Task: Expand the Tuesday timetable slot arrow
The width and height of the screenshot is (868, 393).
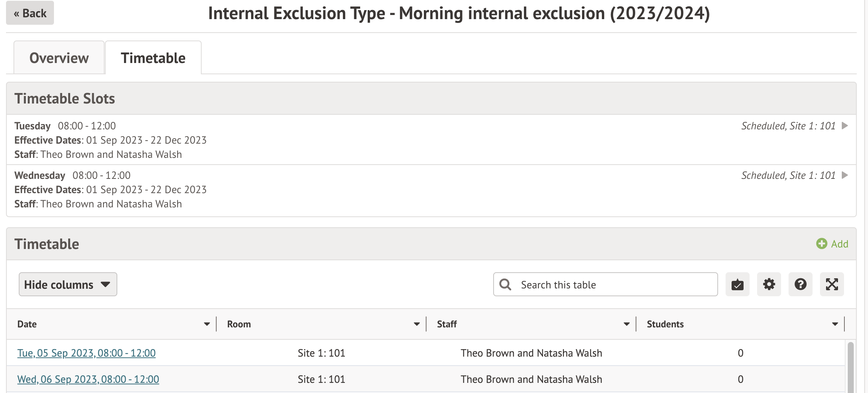Action: 845,126
